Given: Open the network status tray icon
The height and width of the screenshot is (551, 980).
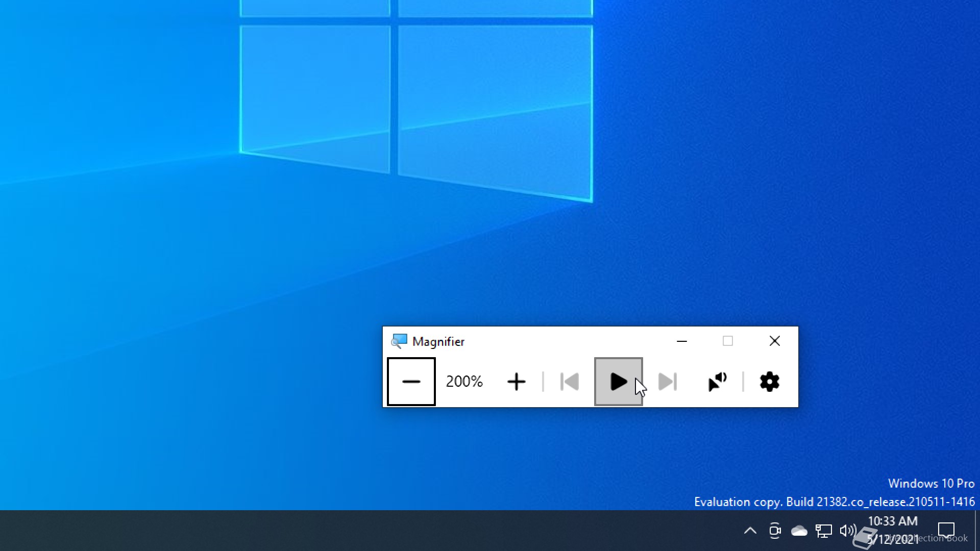Looking at the screenshot, I should (823, 531).
